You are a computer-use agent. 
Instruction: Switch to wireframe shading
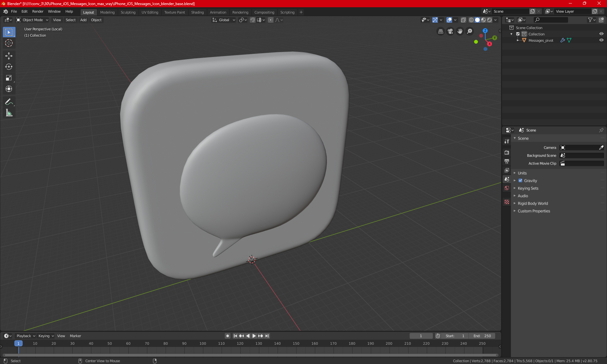[471, 20]
